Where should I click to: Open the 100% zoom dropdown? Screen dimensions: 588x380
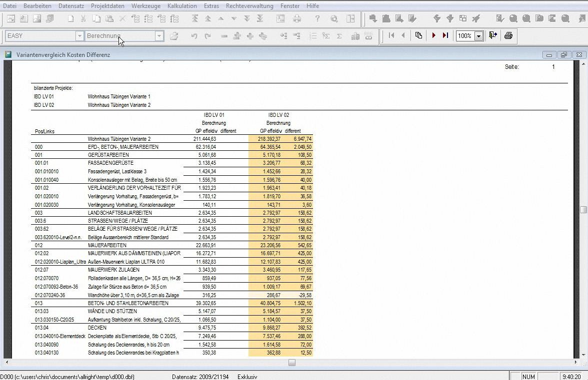478,36
